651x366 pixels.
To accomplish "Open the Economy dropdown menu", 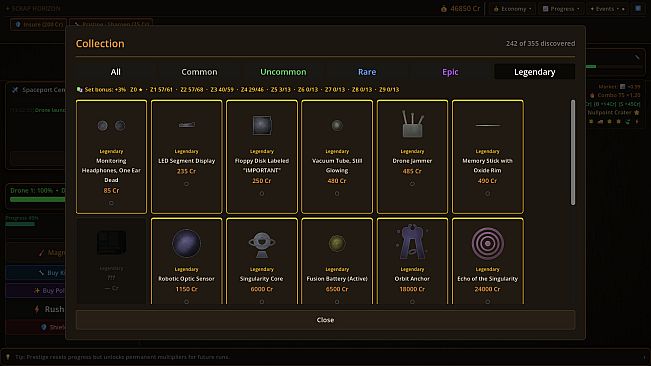I will click(512, 9).
